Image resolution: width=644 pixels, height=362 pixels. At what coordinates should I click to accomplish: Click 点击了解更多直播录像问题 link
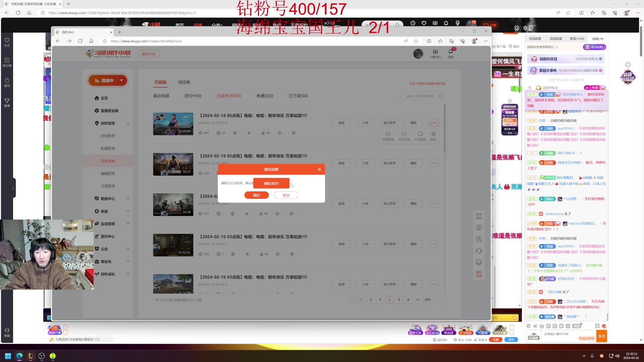(427, 83)
